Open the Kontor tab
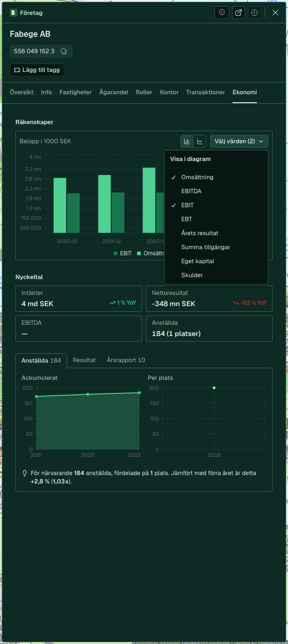Viewport: 288px width, 644px height. pyautogui.click(x=169, y=92)
